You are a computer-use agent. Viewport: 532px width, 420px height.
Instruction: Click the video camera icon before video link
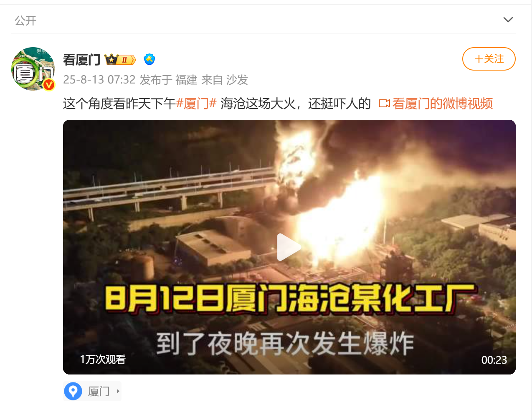pos(384,104)
